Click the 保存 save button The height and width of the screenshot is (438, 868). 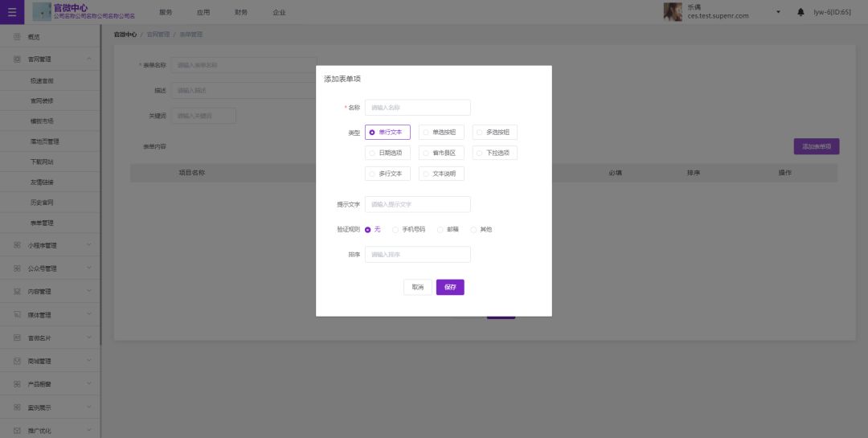pos(450,287)
